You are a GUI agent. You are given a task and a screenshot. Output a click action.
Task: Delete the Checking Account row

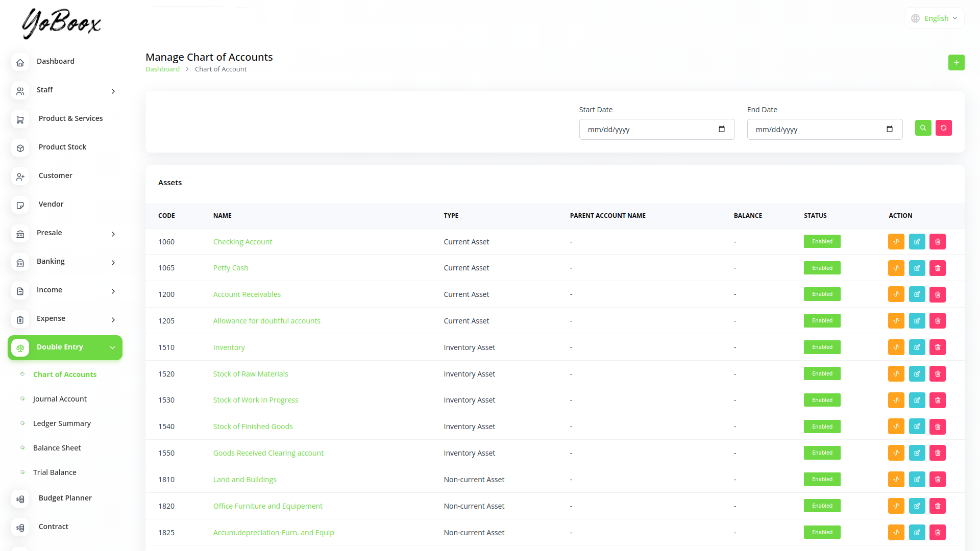[x=938, y=242]
